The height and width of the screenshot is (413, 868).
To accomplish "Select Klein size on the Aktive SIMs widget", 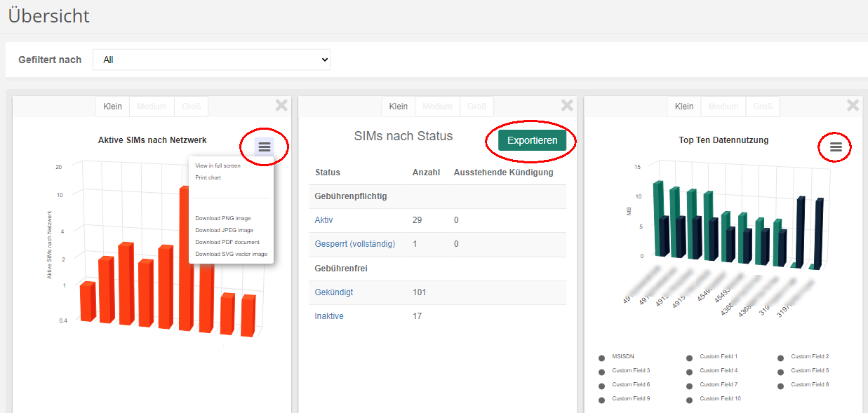I will pos(112,106).
